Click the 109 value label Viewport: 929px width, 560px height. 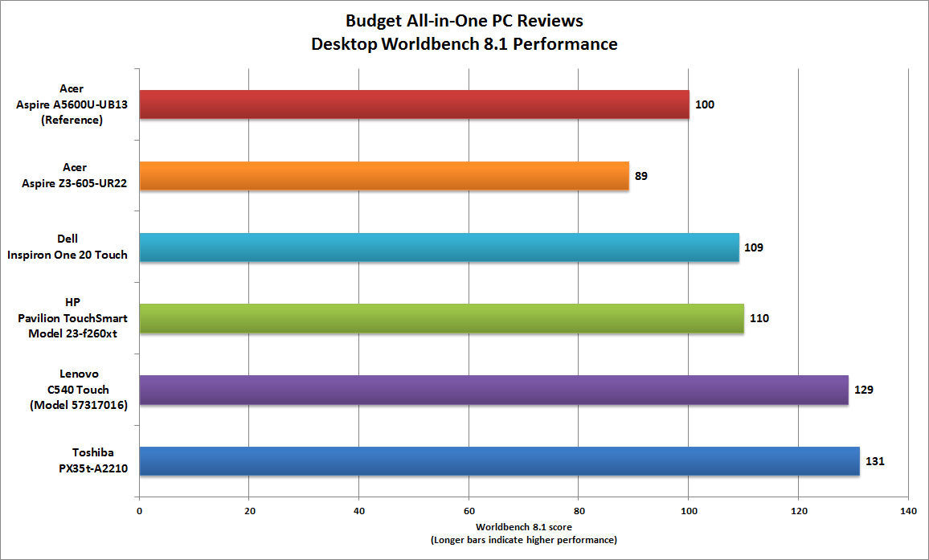click(x=753, y=247)
